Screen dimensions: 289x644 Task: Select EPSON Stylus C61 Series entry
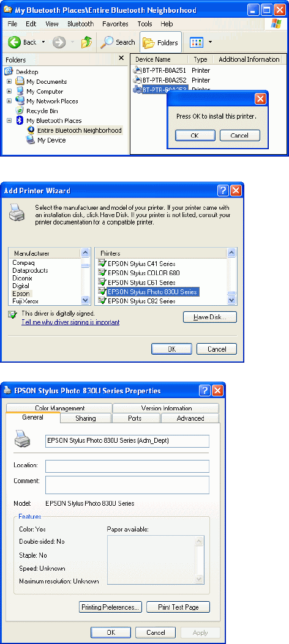(142, 283)
